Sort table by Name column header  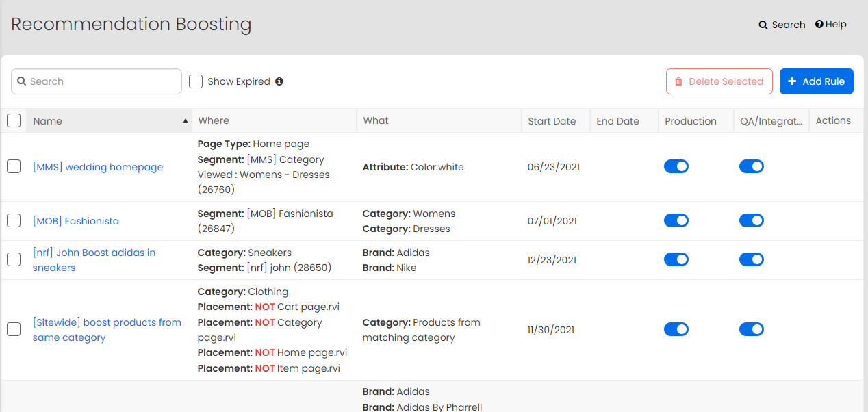tap(109, 120)
